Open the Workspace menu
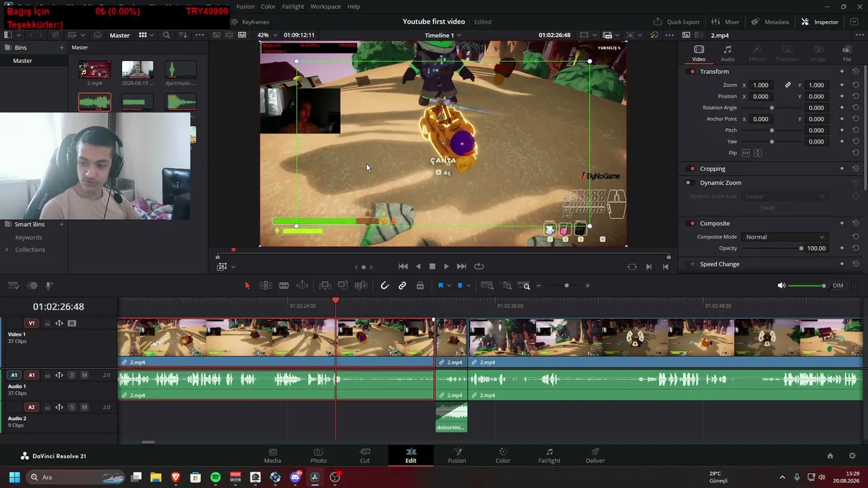868x488 pixels. coord(325,6)
